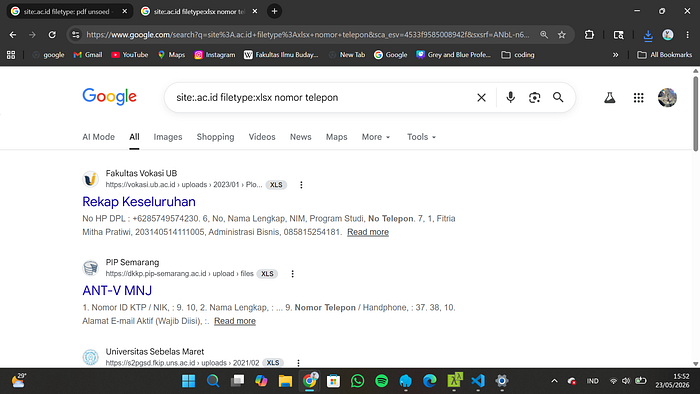The height and width of the screenshot is (394, 700).
Task: Select the Shopping search tab
Action: click(215, 137)
